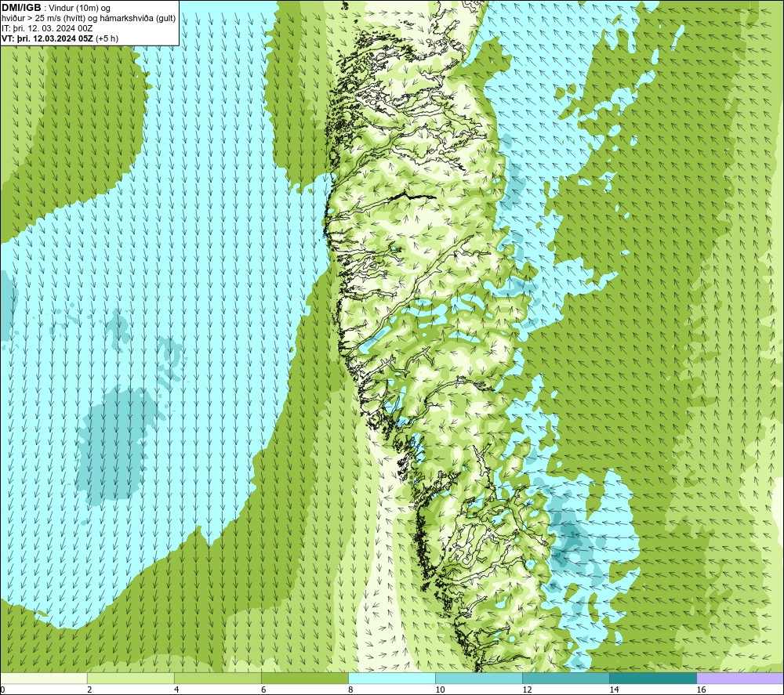Click the 4–6 m/s green legend swatch
784x695 pixels.
tap(218, 678)
